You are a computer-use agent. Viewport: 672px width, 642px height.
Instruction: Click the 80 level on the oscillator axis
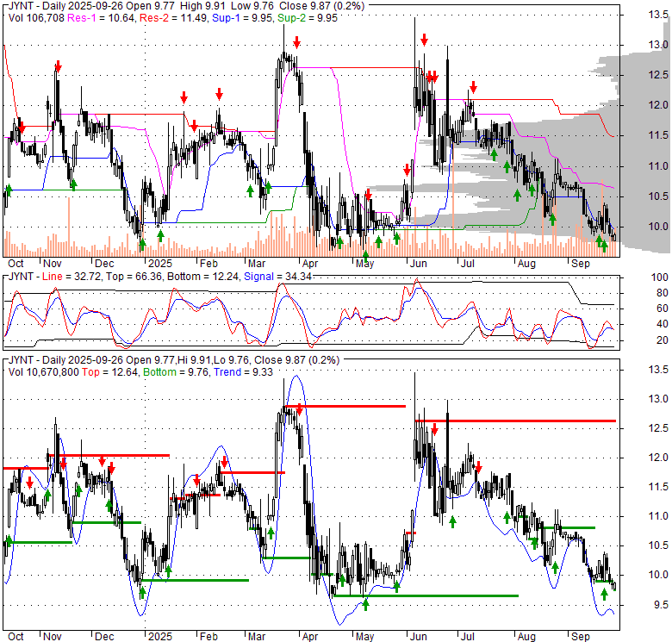663,293
